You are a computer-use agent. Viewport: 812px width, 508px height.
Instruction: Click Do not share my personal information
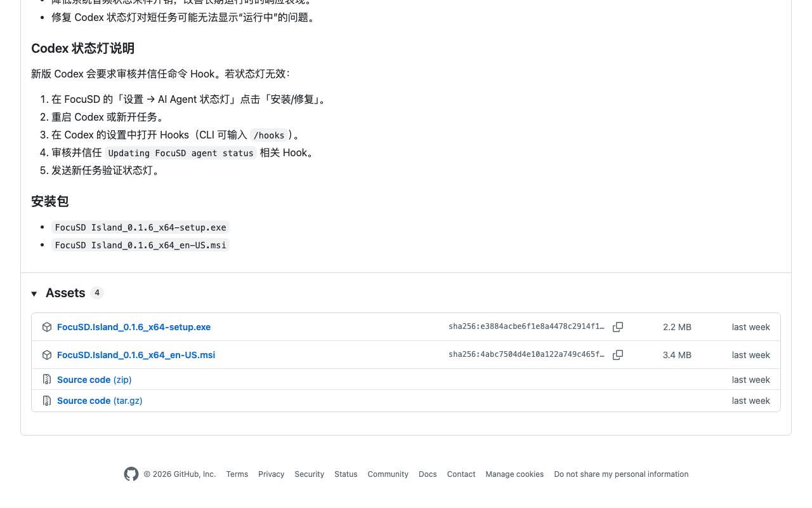point(621,474)
